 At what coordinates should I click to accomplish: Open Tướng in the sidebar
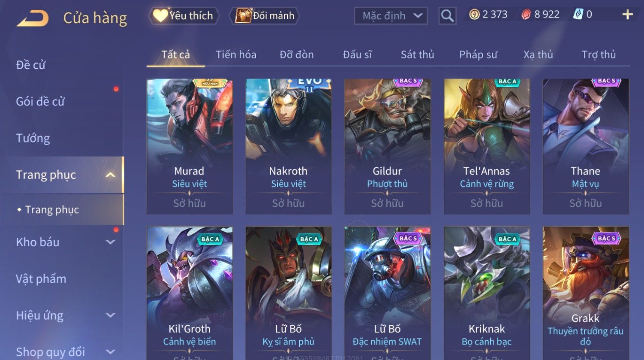click(33, 138)
